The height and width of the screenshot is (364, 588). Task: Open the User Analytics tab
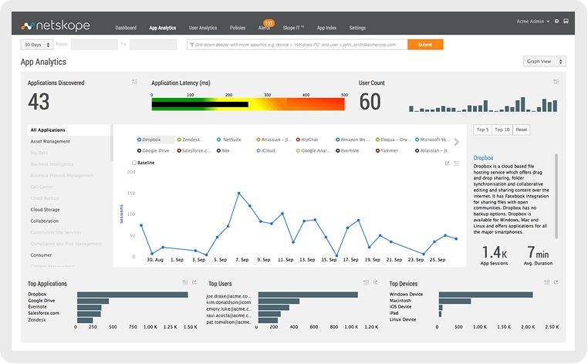[203, 28]
